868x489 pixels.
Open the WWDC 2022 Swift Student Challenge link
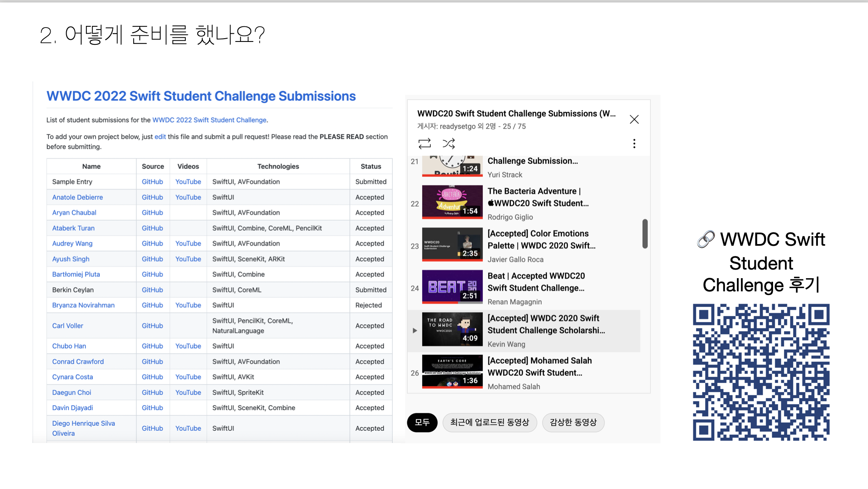pos(209,120)
